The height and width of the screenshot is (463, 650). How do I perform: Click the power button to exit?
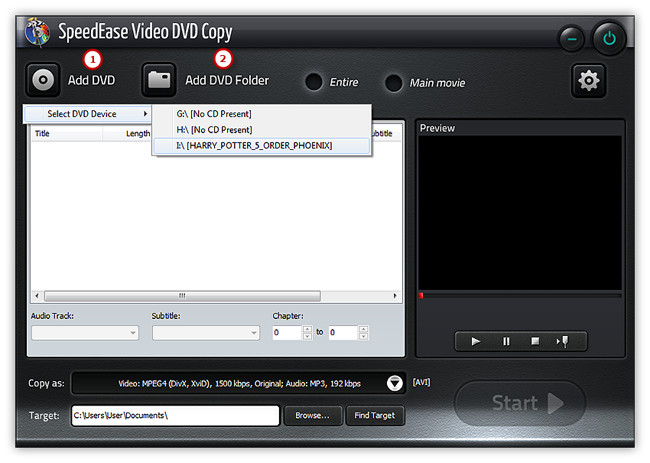click(x=609, y=39)
